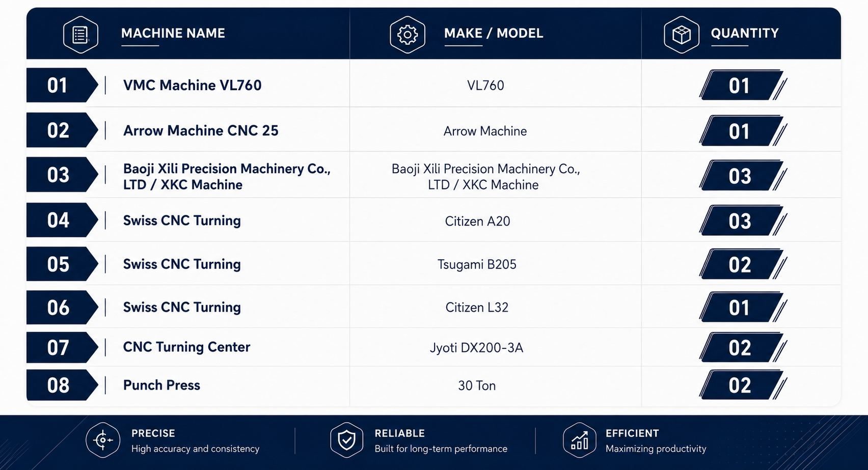
Task: Click Citizen A20 model cell
Action: pos(477,221)
